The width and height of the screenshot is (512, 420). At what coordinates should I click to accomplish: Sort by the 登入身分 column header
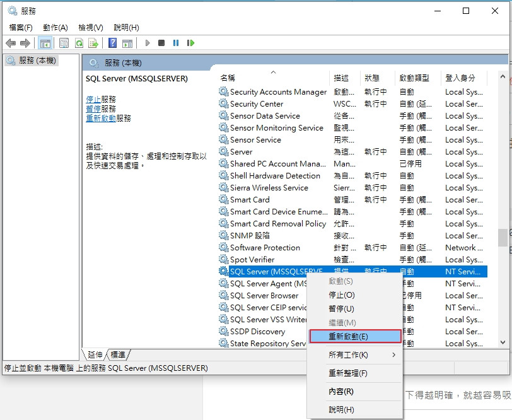coord(463,78)
